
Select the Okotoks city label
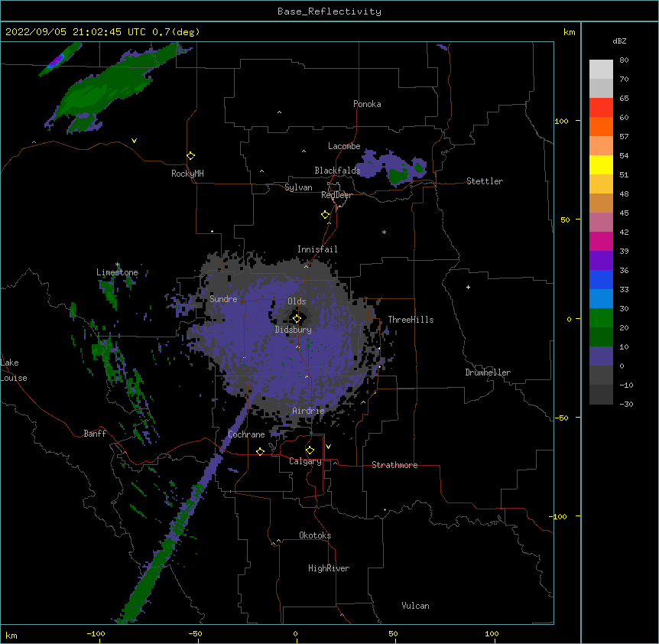tap(315, 535)
